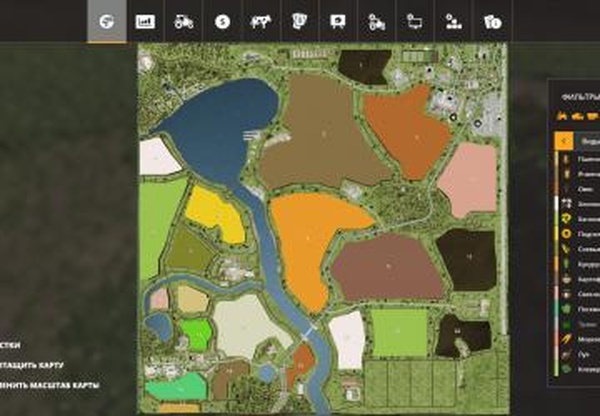The width and height of the screenshot is (600, 416).
Task: Open the Vehicles tractor tab
Action: (184, 22)
